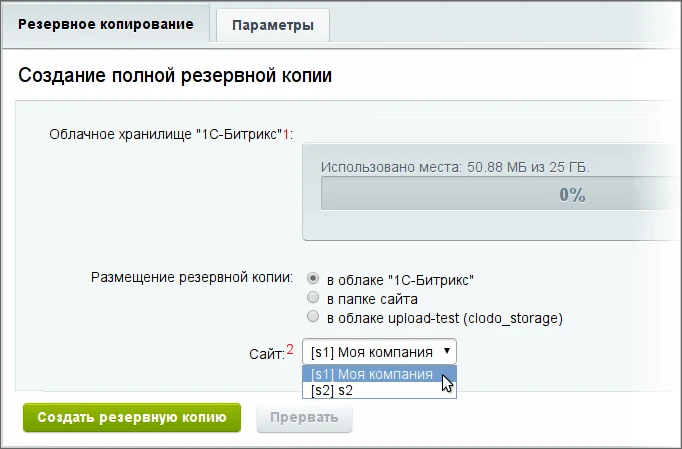Click Создать резервную копию button

tap(132, 417)
